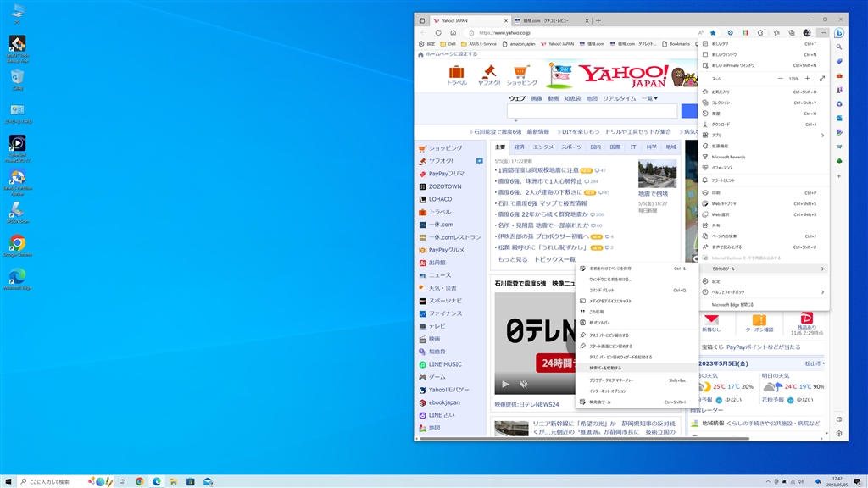The height and width of the screenshot is (488, 868).
Task: Open the 松山市 location dropdown
Action: [815, 363]
